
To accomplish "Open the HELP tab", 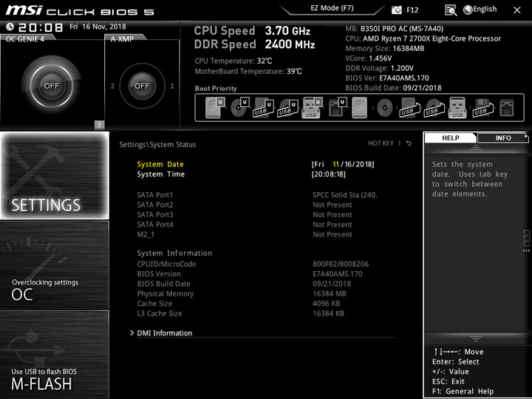I will click(450, 137).
